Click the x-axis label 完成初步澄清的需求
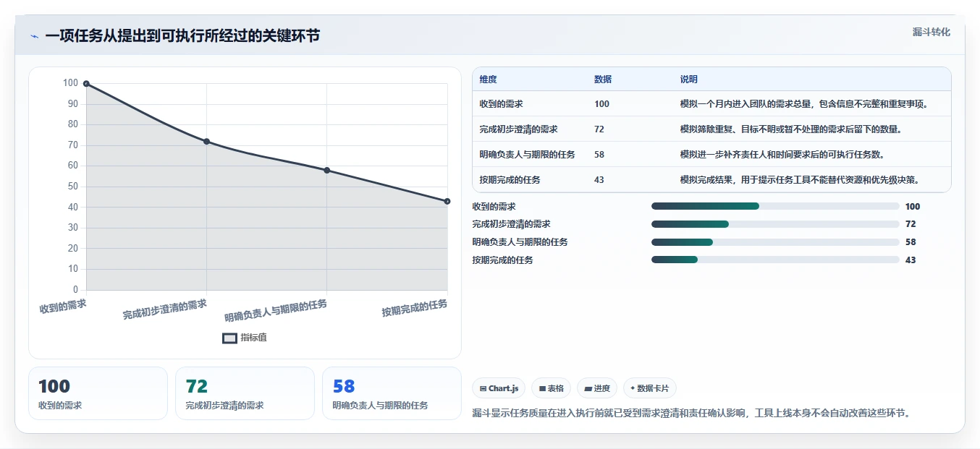 click(164, 310)
